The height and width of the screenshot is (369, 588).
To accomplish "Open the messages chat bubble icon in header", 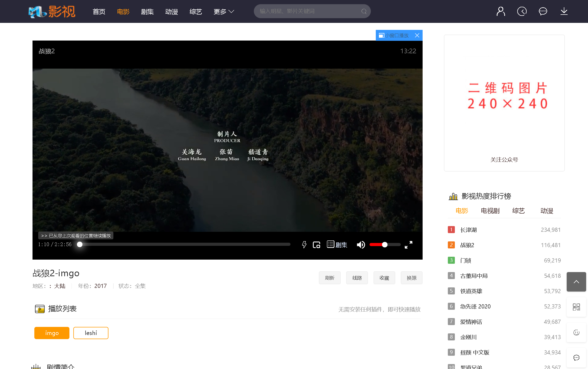I will pos(543,11).
